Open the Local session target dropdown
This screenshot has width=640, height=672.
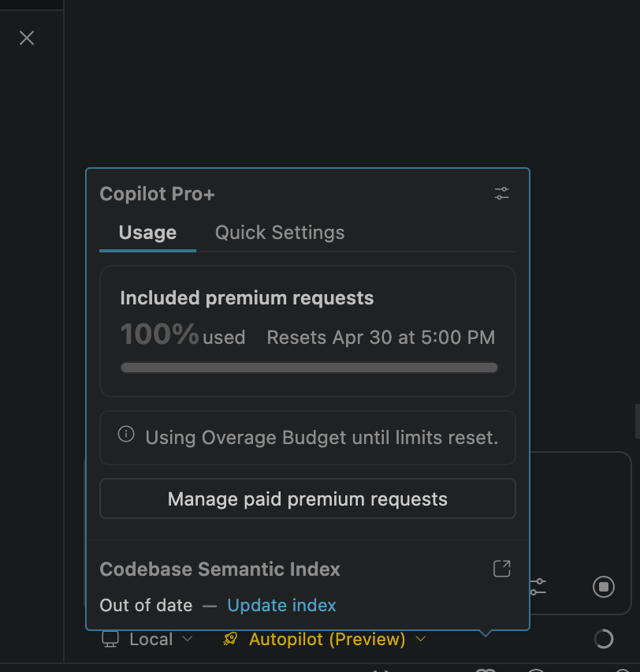(x=147, y=639)
